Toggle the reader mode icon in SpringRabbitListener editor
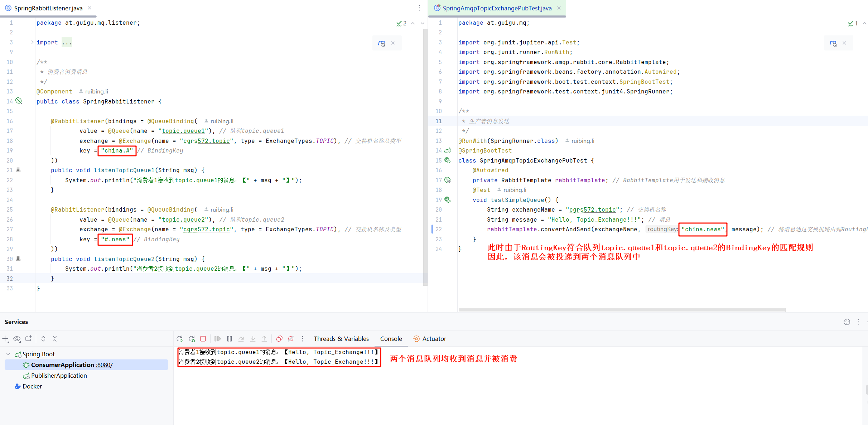 (x=381, y=43)
